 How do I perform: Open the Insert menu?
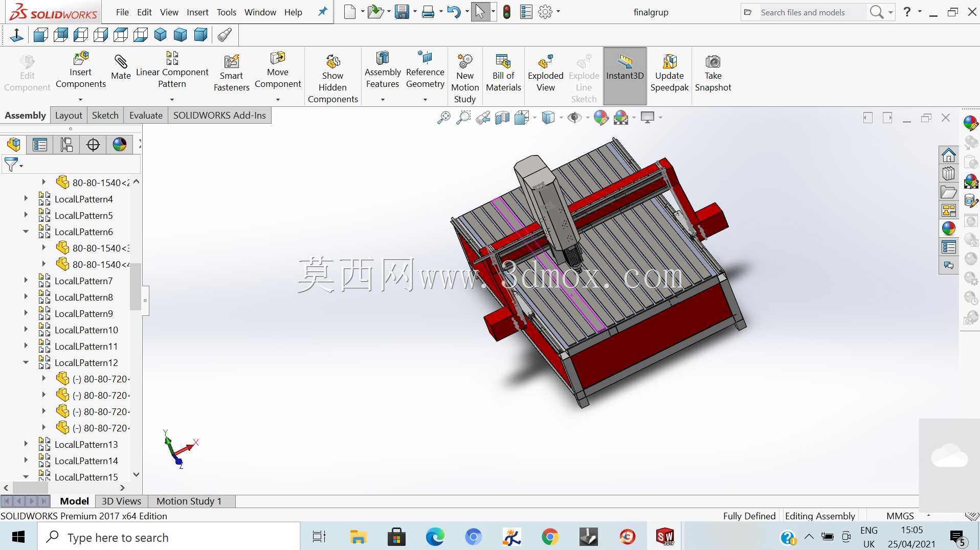pyautogui.click(x=197, y=12)
